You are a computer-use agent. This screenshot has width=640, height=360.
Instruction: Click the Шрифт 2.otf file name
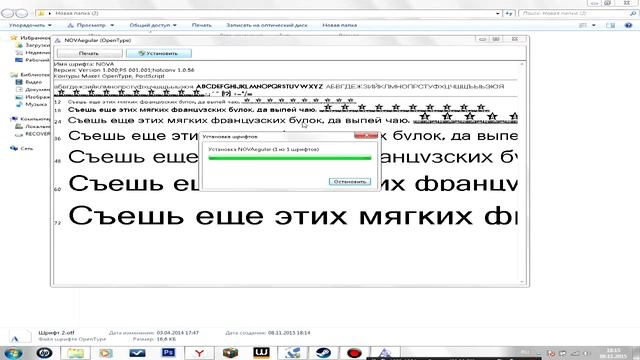pos(56,333)
